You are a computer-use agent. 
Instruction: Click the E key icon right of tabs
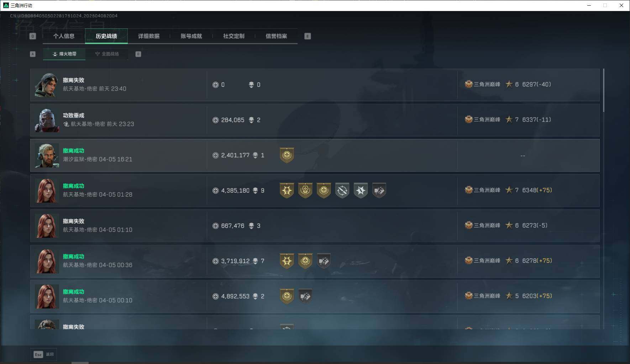click(308, 36)
